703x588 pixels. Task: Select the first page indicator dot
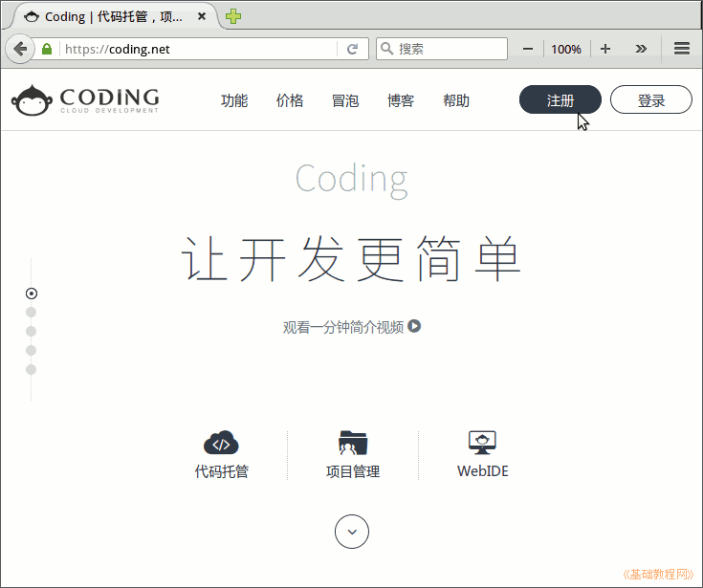(32, 294)
